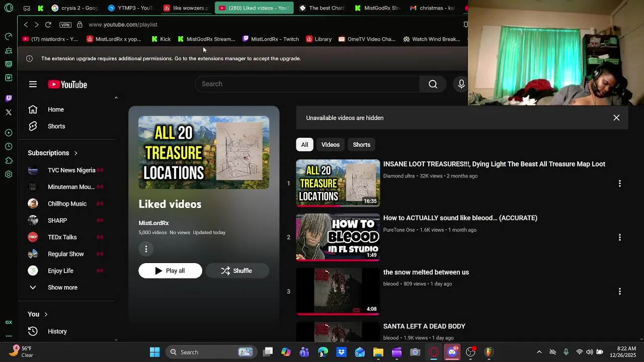
Task: Open Discord from the taskbar
Action: tap(452, 352)
